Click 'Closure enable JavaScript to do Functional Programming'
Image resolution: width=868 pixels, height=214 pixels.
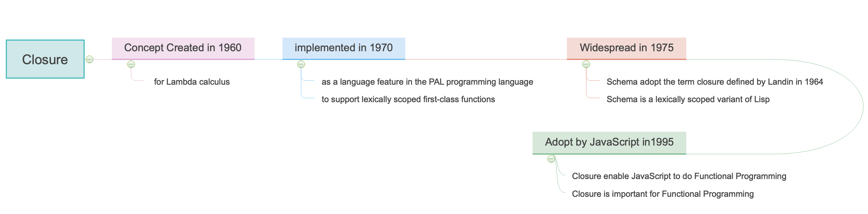coord(679,176)
